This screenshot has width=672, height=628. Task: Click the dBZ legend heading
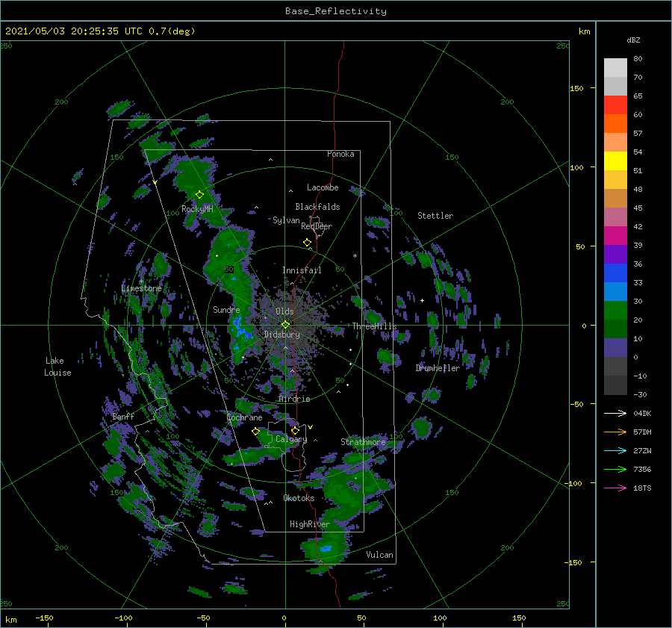(x=633, y=40)
